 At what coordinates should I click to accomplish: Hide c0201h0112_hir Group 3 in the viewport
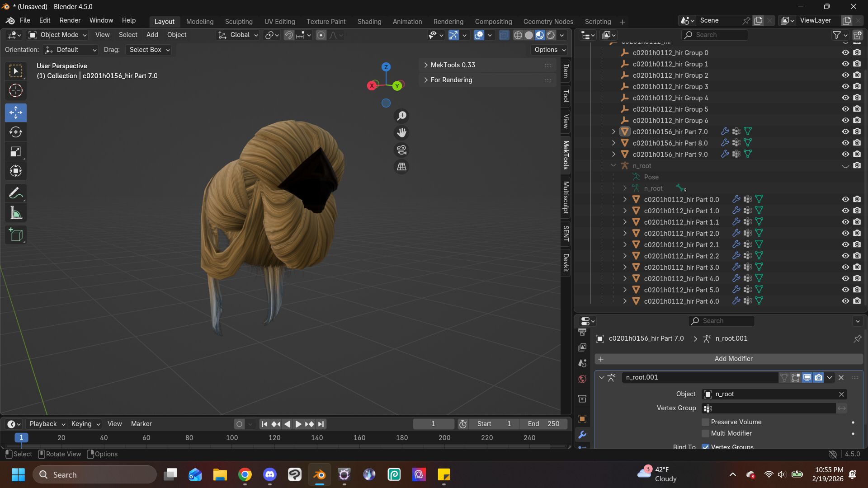tap(845, 86)
